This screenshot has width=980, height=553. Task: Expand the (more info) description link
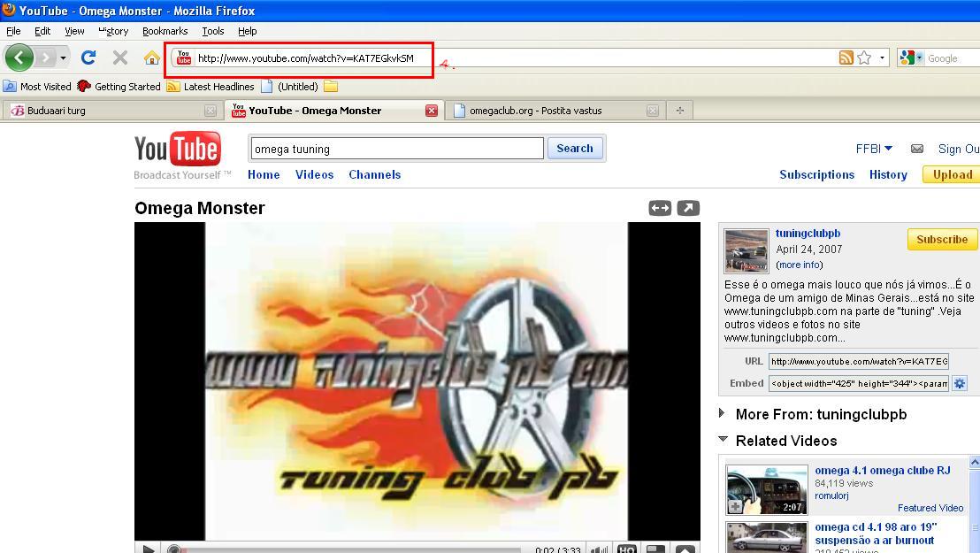(800, 265)
